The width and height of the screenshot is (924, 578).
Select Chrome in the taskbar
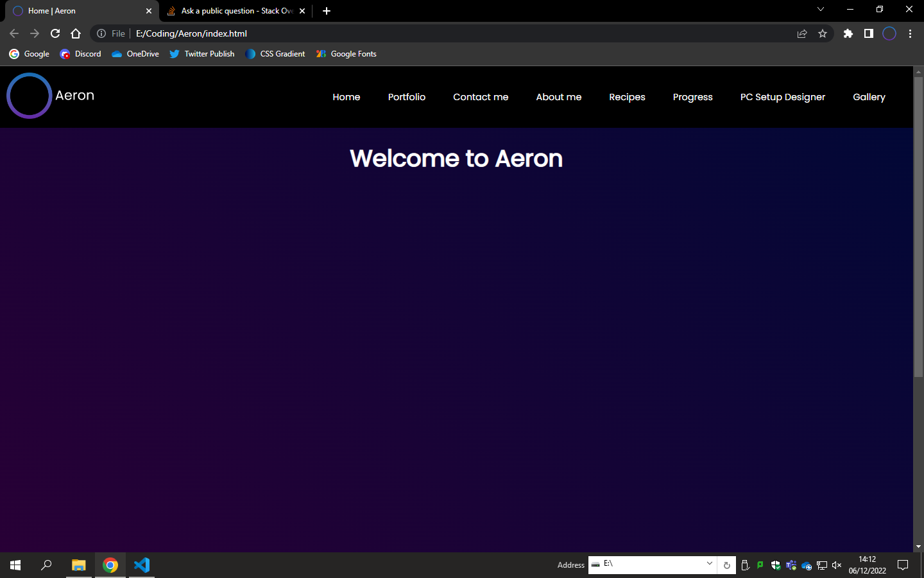[110, 565]
